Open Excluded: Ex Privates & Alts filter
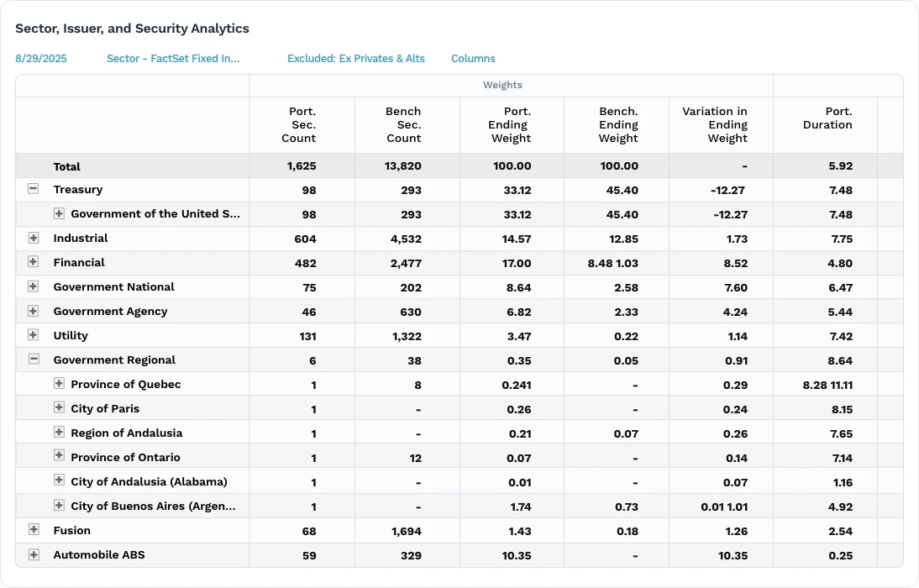The width and height of the screenshot is (919, 588). click(x=356, y=59)
